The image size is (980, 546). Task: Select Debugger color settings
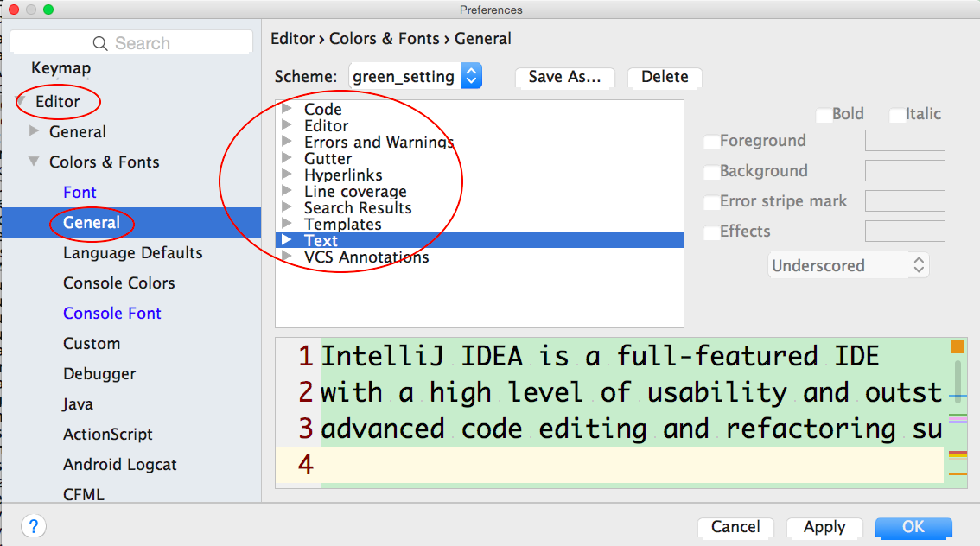[x=99, y=373]
